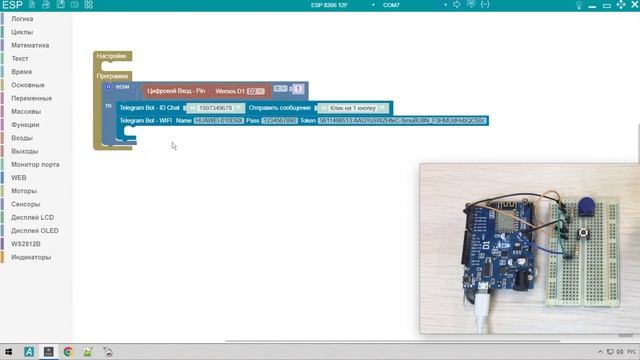
Task: Open the Сенсоры block category
Action: [25, 204]
